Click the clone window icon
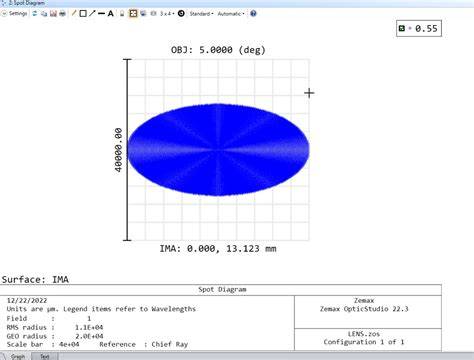 click(143, 14)
